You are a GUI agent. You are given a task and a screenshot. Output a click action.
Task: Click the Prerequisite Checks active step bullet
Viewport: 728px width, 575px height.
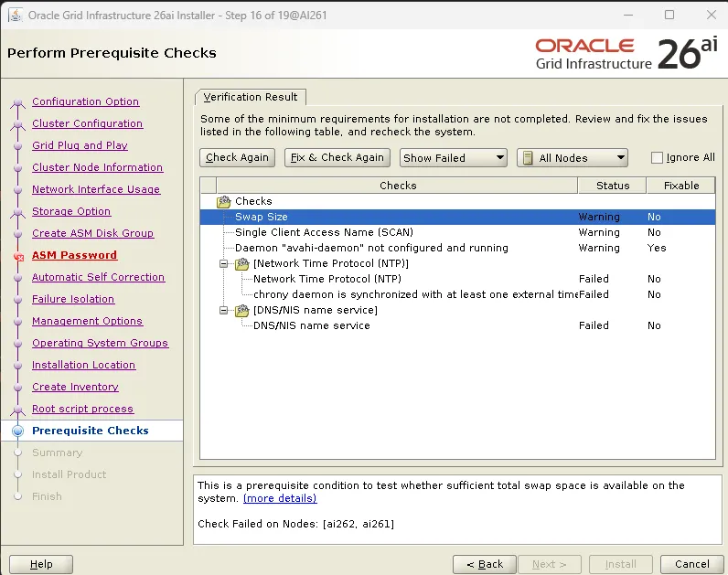point(17,431)
